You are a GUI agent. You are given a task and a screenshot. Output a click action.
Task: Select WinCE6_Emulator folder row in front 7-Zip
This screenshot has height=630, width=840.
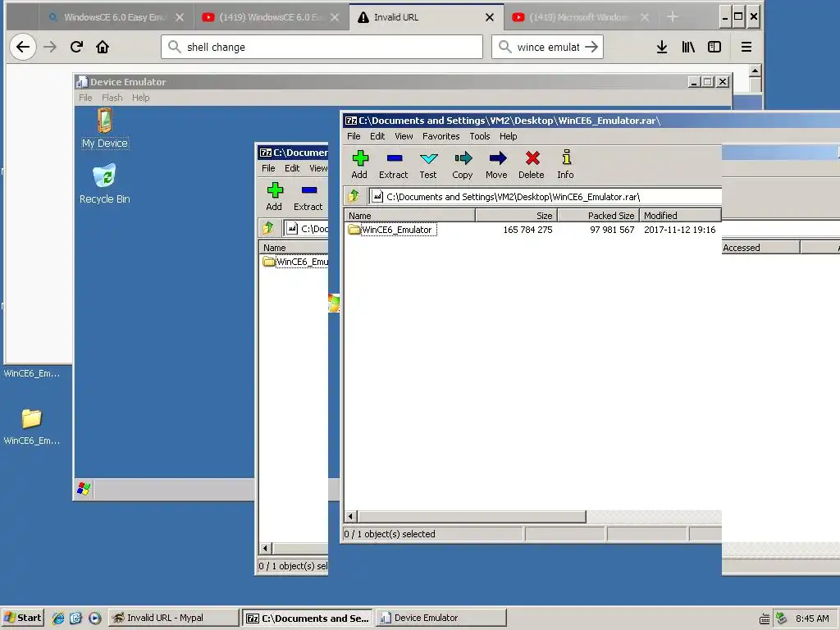click(532, 230)
